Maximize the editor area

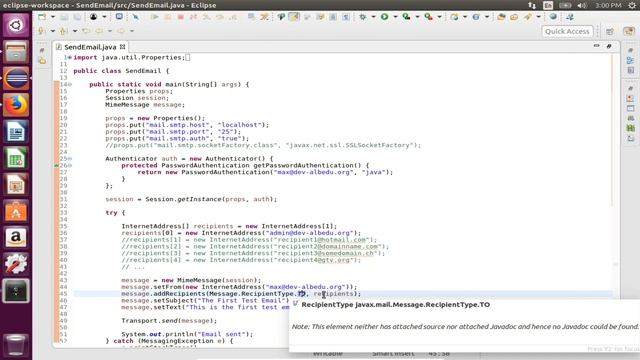(609, 46)
